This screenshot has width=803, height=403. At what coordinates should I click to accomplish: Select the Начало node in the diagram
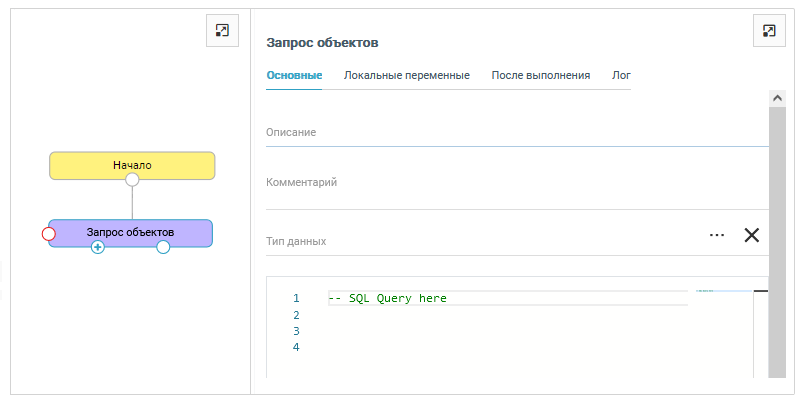point(132,164)
